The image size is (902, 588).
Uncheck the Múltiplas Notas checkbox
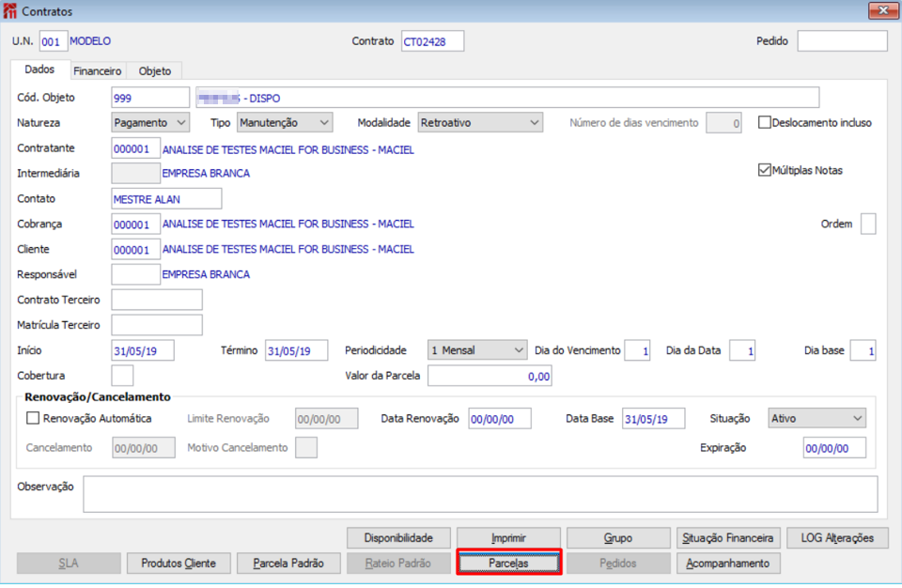765,170
